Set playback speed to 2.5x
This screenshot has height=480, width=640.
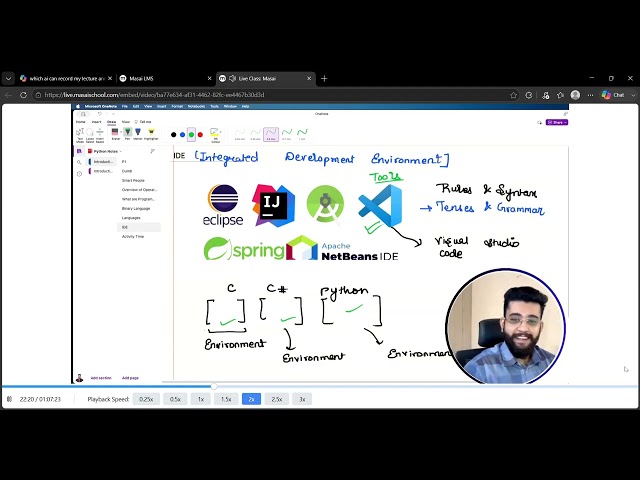[x=277, y=399]
